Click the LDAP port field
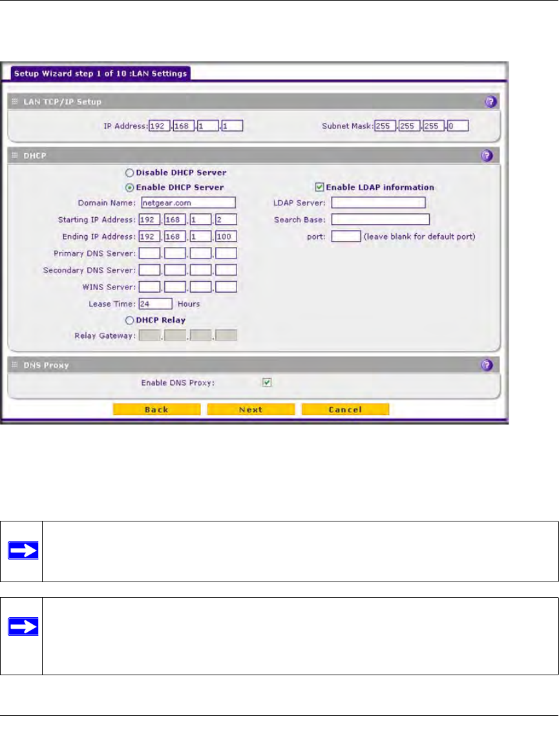Screen dimensions: 559x756 tap(346, 236)
